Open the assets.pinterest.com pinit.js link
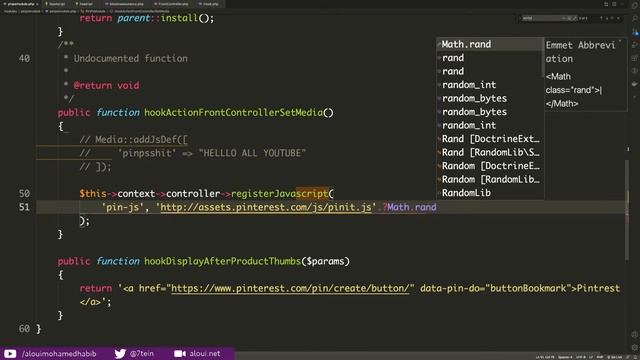640x360 pixels. pyautogui.click(x=266, y=207)
